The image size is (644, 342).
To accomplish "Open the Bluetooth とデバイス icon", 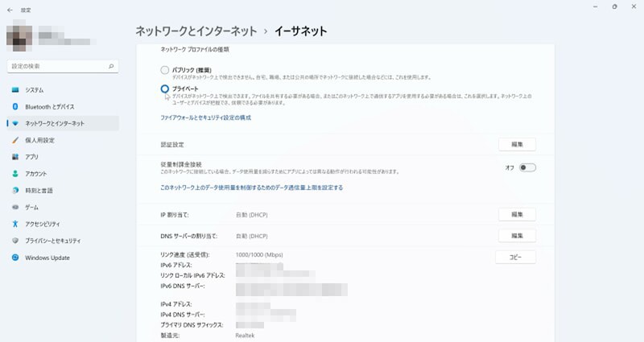I will pos(15,107).
